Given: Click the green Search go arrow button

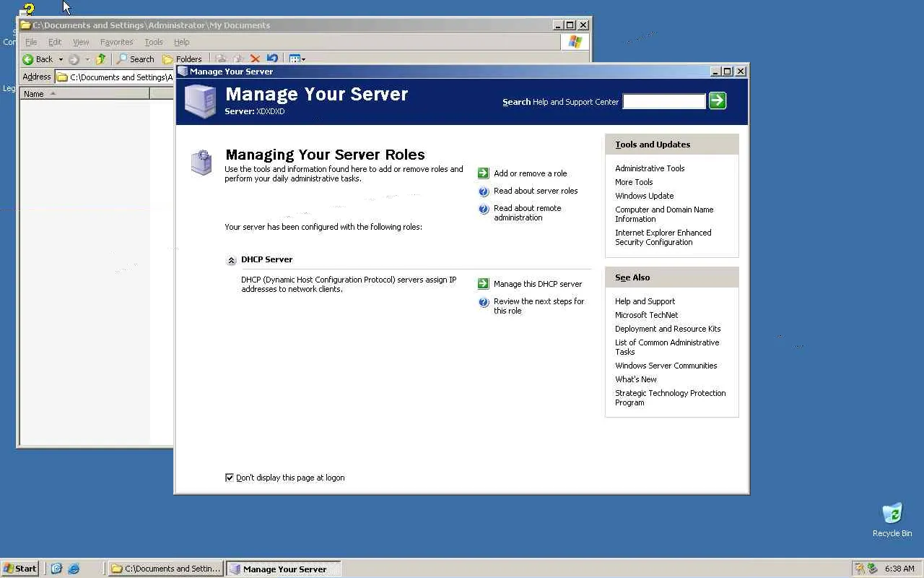Looking at the screenshot, I should coord(718,101).
